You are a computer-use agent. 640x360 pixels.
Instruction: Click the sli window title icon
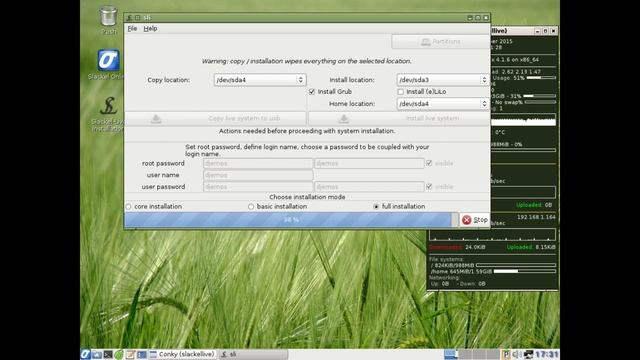[x=129, y=18]
